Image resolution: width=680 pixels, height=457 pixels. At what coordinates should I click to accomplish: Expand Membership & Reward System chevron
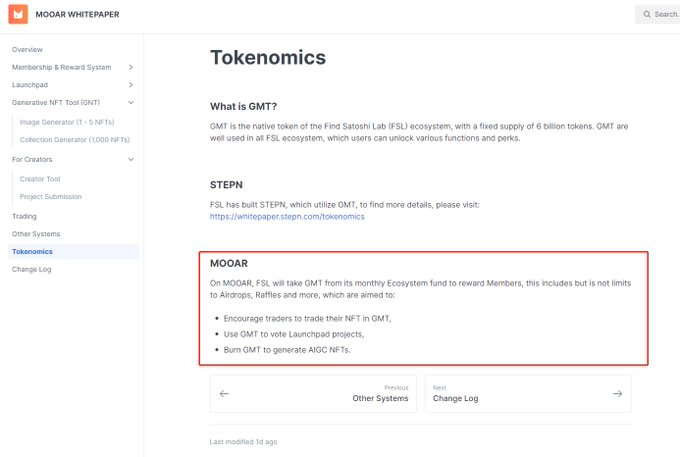pyautogui.click(x=131, y=67)
